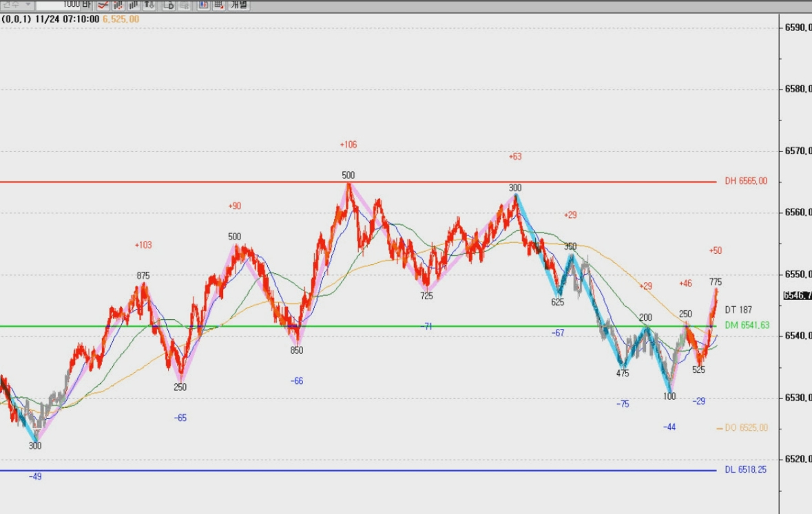
Task: Select the bar chart type icon
Action: [134, 6]
